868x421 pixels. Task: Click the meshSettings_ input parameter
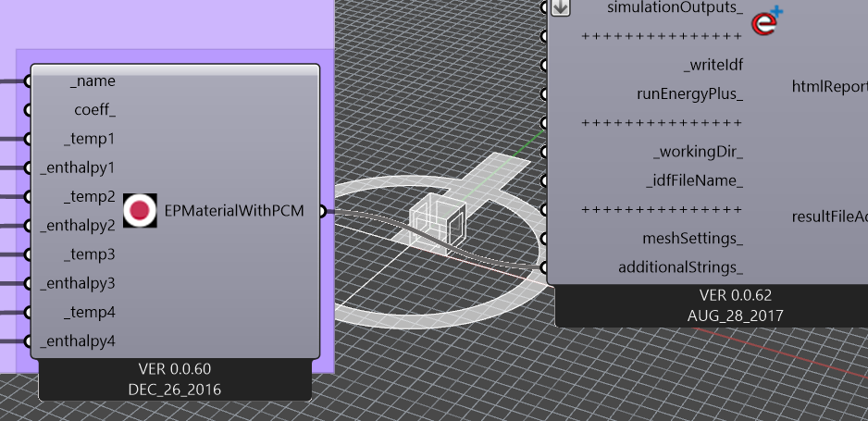[x=692, y=239]
